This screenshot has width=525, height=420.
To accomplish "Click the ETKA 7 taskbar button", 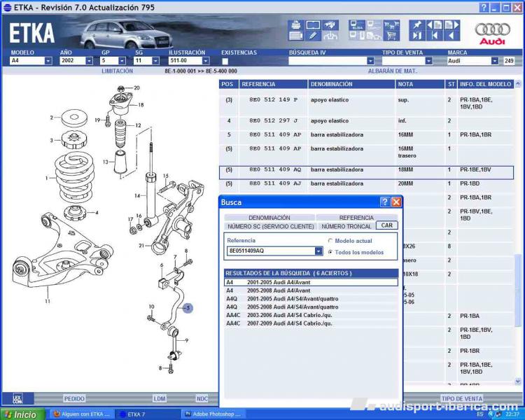I will 147,414.
